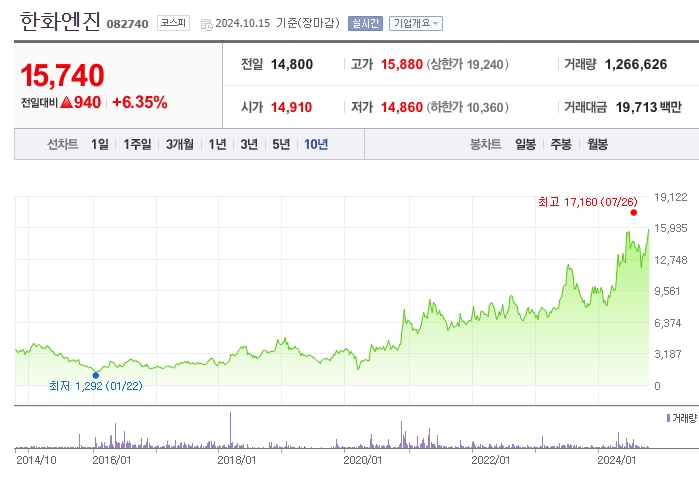This screenshot has width=699, height=480.
Task: Click the 2024.10.15 기준(장마감) date text
Action: pyautogui.click(x=277, y=23)
